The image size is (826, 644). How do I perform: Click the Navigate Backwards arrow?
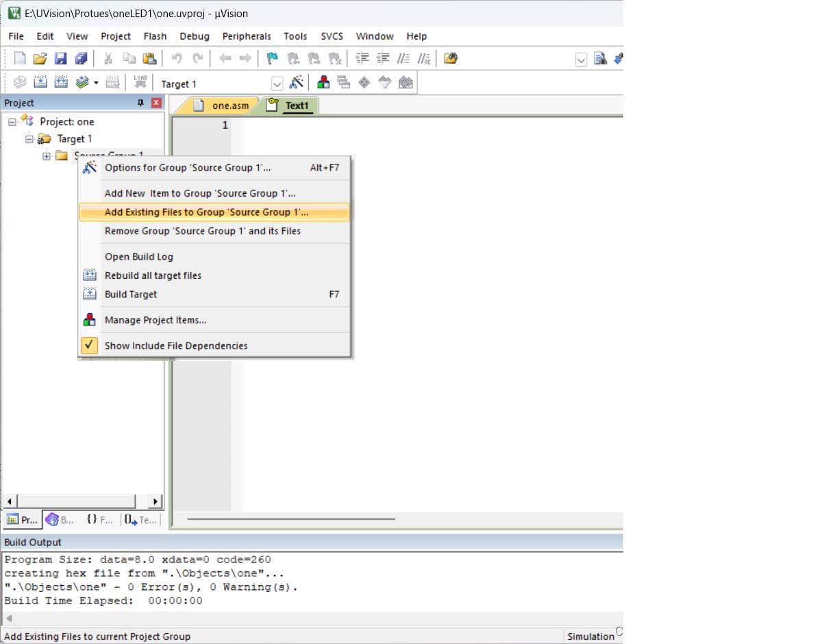225,59
